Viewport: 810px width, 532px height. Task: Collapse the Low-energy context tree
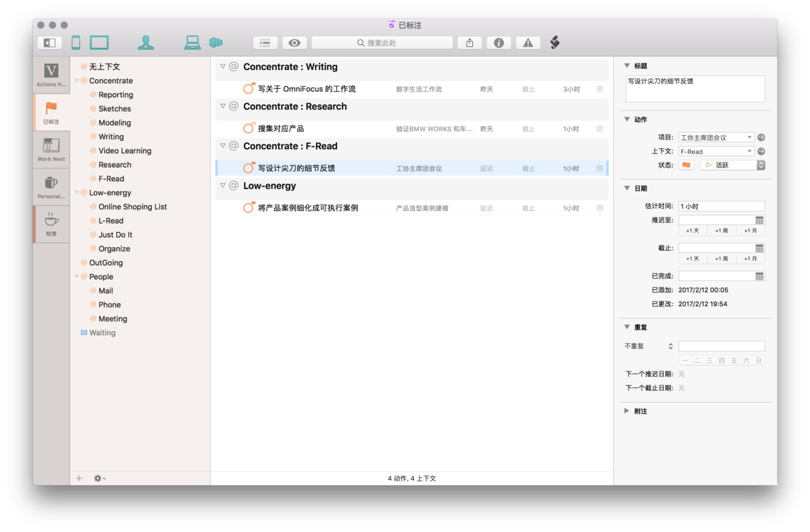77,193
